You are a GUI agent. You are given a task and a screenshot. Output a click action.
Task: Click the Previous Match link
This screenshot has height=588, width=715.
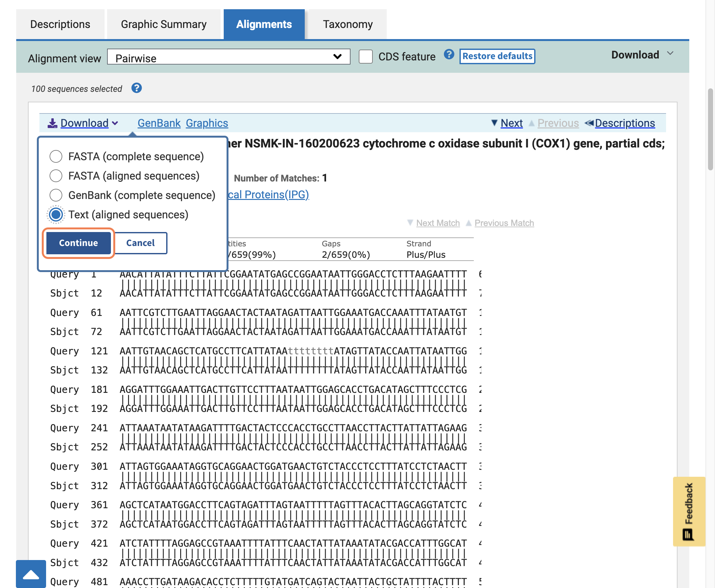click(504, 223)
